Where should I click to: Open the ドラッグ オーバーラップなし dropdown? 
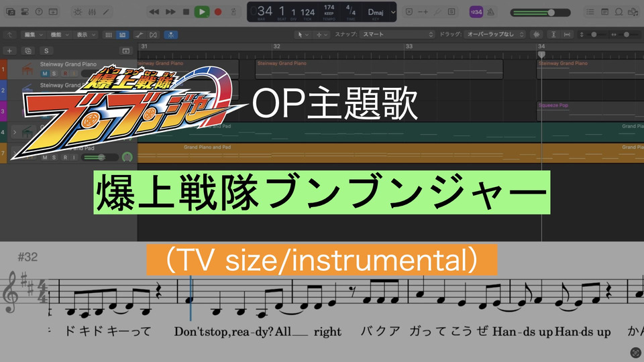tap(495, 34)
